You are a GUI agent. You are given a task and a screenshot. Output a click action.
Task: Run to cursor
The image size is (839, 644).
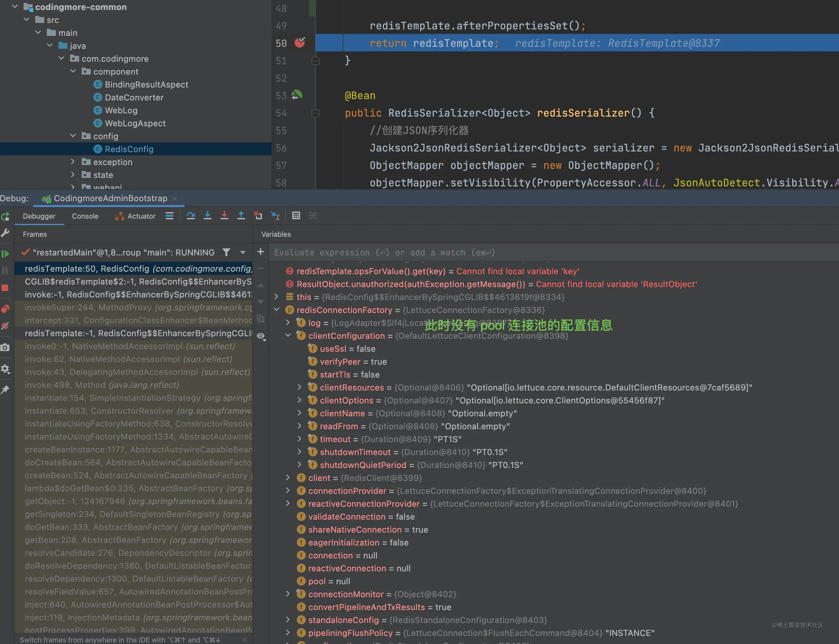coord(275,216)
